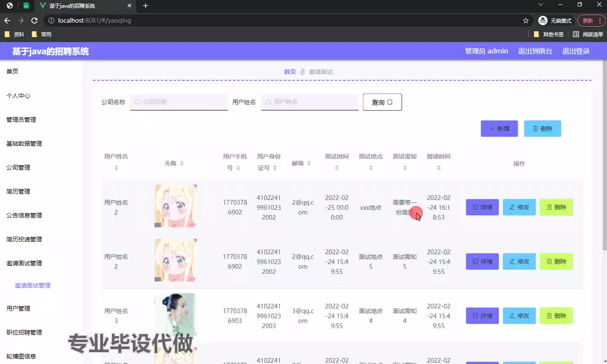Click the plus icon on the 新增 button

point(492,128)
